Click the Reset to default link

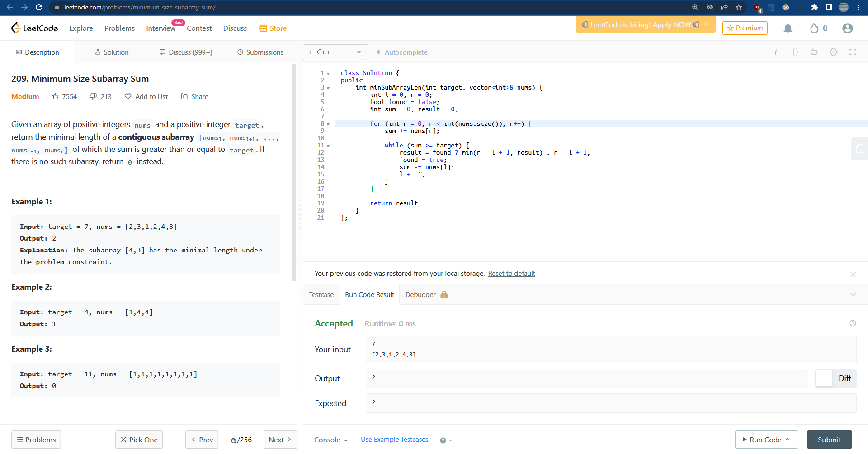click(x=511, y=274)
